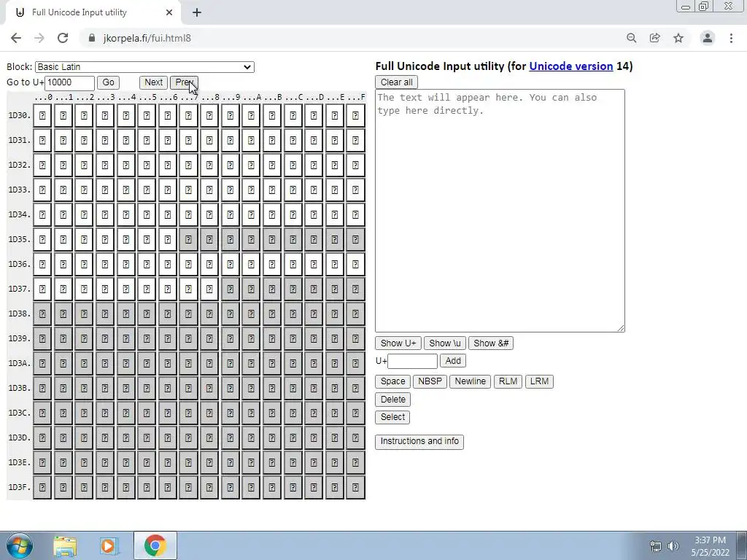Click the row label 1D35.
The image size is (747, 560).
19,239
